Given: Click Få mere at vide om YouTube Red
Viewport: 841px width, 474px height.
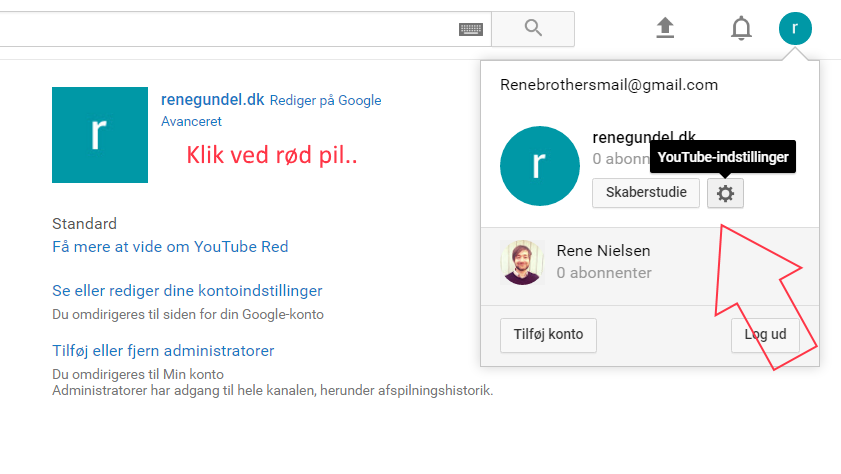Looking at the screenshot, I should [x=170, y=247].
